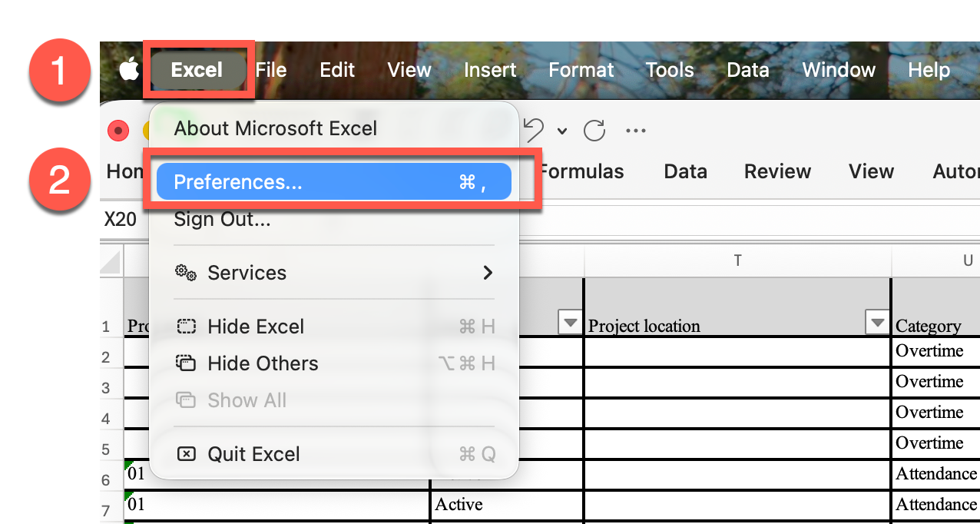Open the Insert menu in menu bar
Image resolution: width=980 pixels, height=524 pixels.
coord(489,70)
